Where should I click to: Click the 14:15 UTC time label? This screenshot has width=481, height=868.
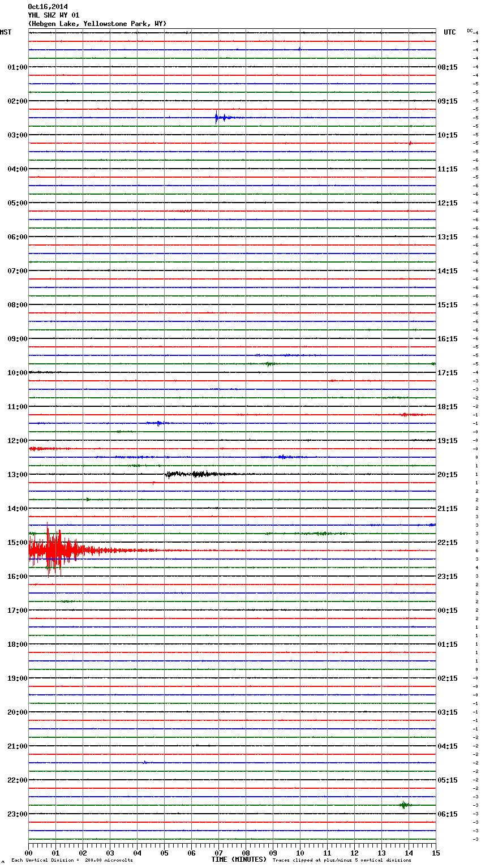pyautogui.click(x=448, y=271)
